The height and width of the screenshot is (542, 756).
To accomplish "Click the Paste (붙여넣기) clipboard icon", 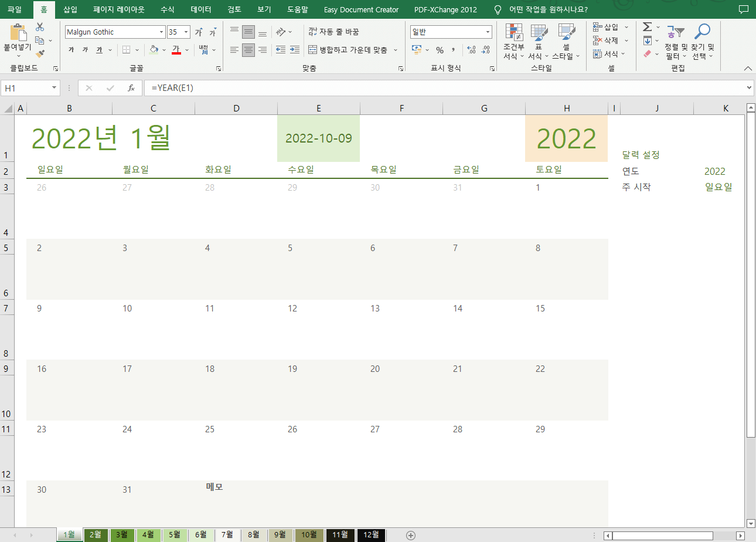I will 19,32.
